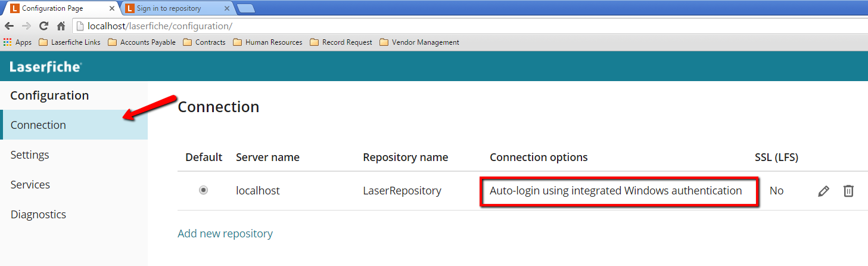Click the browser forward arrow

click(26, 26)
